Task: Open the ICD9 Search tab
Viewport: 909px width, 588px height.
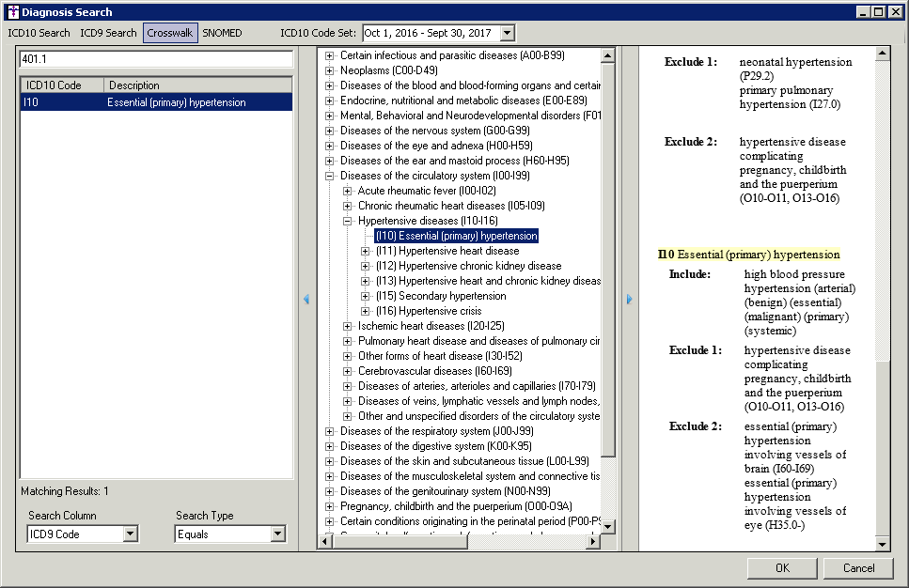Action: click(x=108, y=33)
